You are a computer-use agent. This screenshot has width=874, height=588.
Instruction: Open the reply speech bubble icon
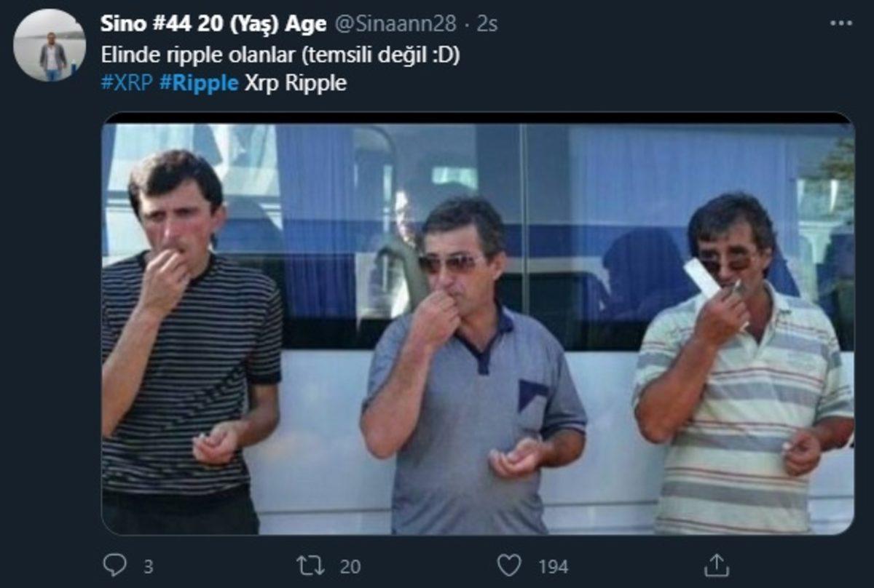(x=115, y=565)
